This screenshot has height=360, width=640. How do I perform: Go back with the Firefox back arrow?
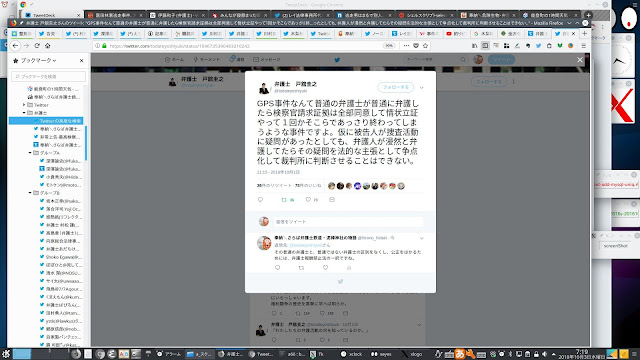click(x=16, y=46)
